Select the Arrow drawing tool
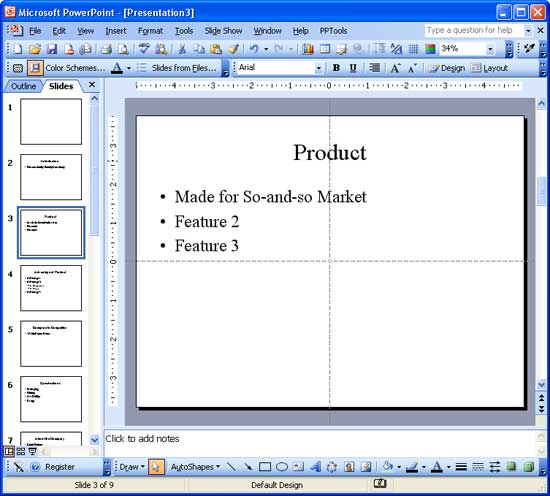 pos(248,467)
